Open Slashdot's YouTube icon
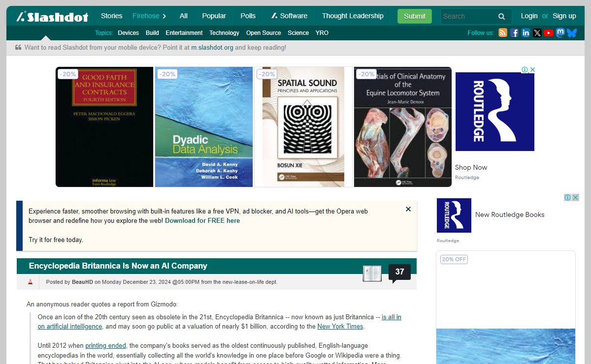The height and width of the screenshot is (364, 591). click(549, 33)
